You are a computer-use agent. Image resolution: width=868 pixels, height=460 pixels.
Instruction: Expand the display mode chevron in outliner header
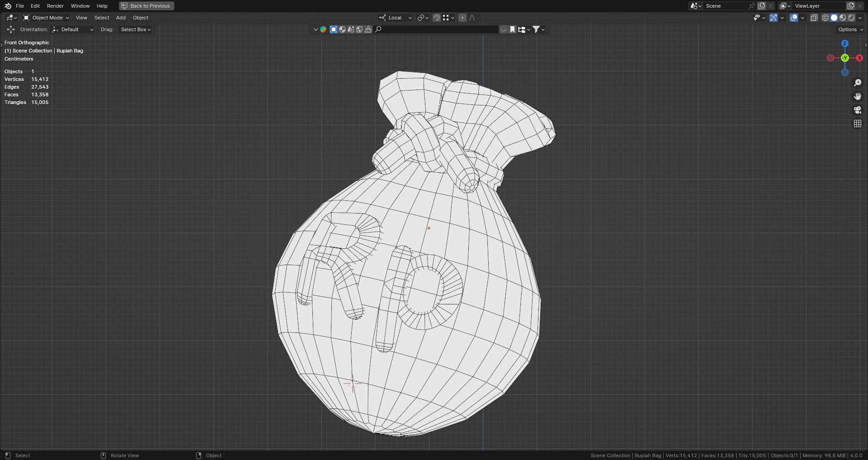point(316,29)
